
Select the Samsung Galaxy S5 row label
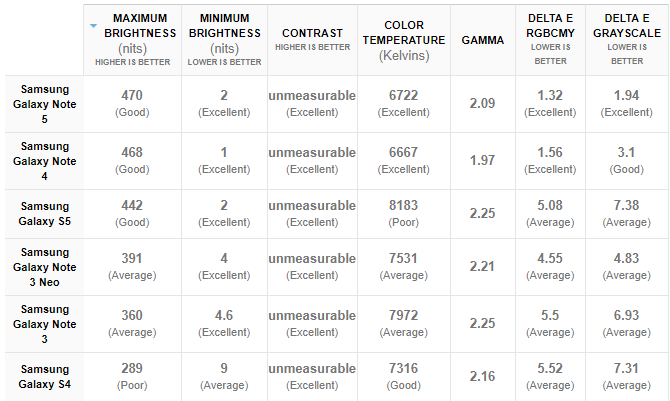click(x=44, y=214)
